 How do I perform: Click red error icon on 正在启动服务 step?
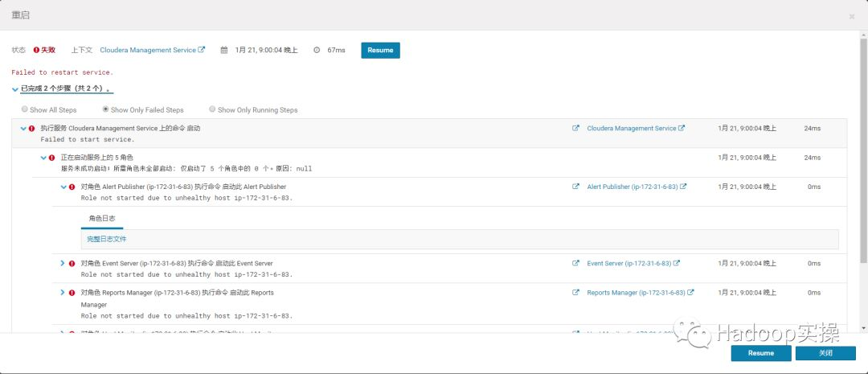(52, 158)
